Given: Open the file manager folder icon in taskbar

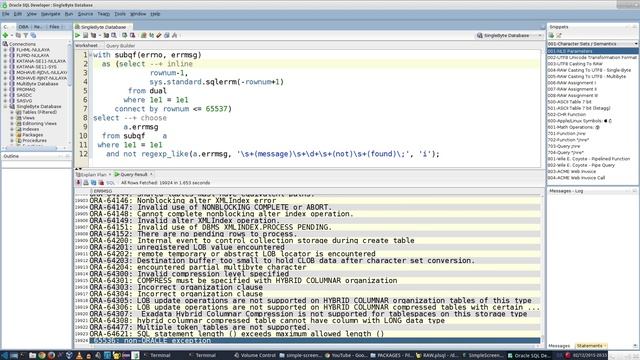Looking at the screenshot, I should point(32,356).
